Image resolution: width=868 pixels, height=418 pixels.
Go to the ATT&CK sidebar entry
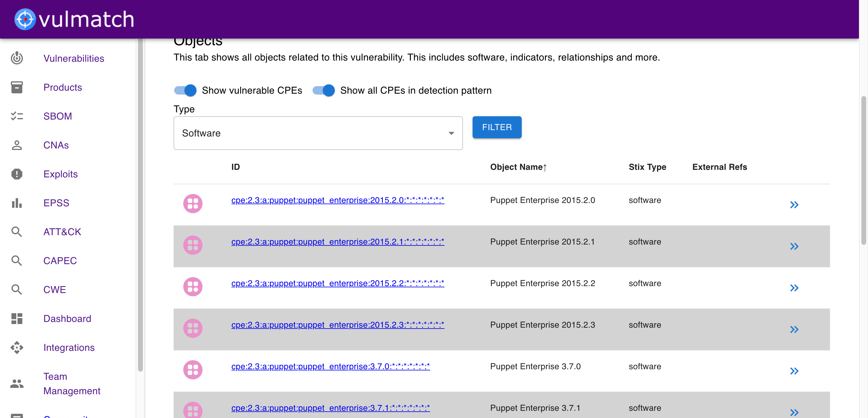click(62, 232)
